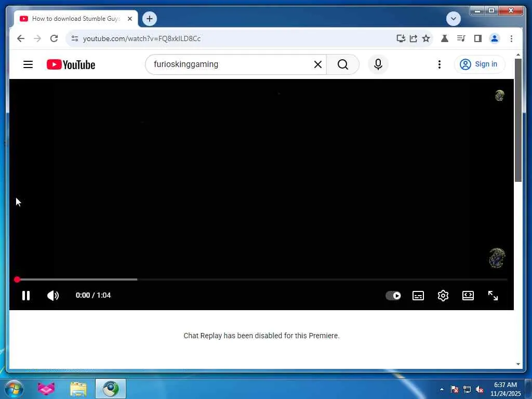Expand tab search dropdown
Screen dimensions: 532x399
pyautogui.click(x=453, y=19)
